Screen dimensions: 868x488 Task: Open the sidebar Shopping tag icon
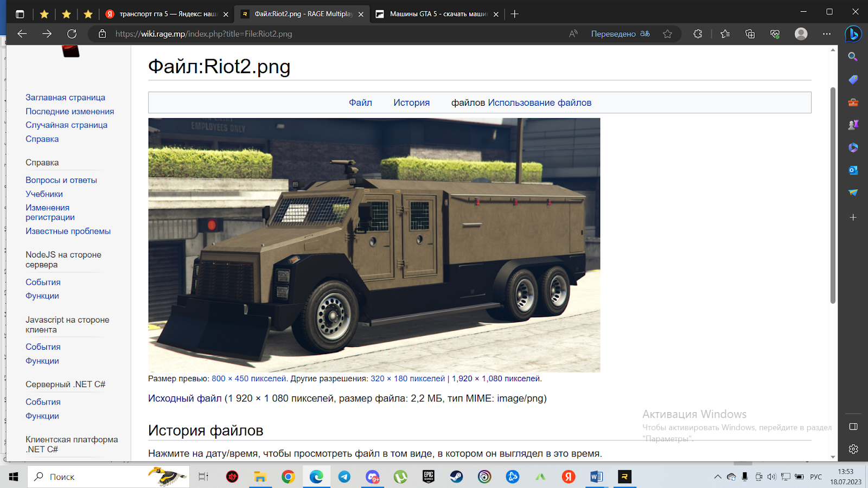click(x=853, y=79)
